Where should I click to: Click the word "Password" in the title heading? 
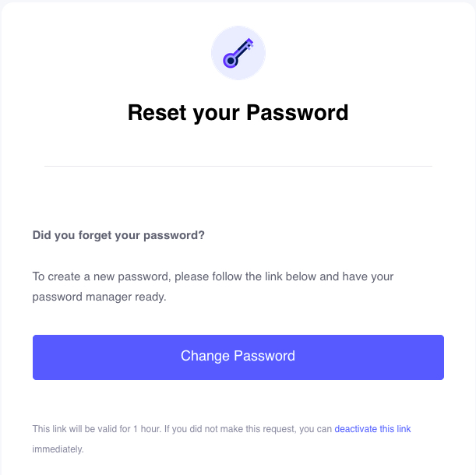[x=297, y=113]
